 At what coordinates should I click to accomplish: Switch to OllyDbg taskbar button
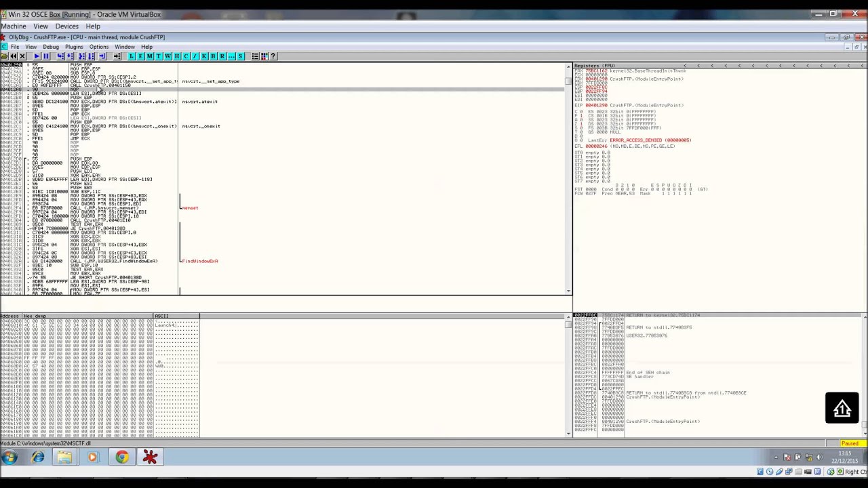click(x=150, y=457)
